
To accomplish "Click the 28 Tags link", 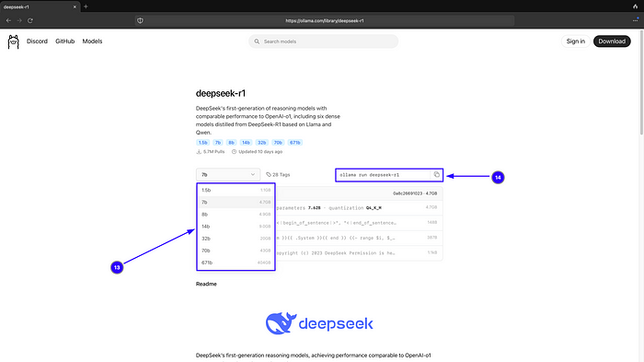I will [x=278, y=175].
